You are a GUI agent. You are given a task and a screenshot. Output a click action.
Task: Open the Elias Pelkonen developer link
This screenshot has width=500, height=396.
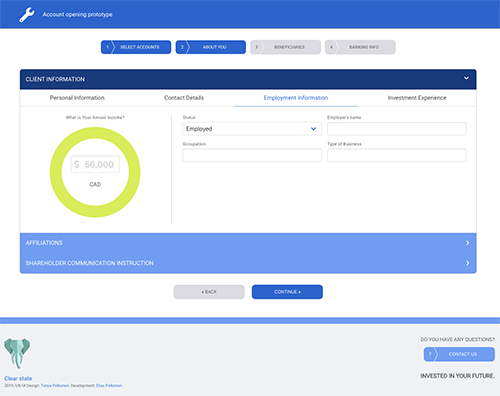109,386
